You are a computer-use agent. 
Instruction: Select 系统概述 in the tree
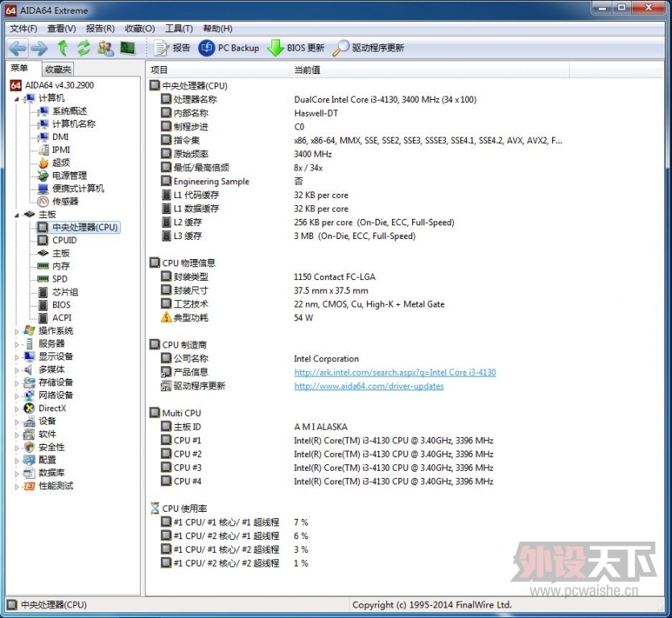pos(69,111)
